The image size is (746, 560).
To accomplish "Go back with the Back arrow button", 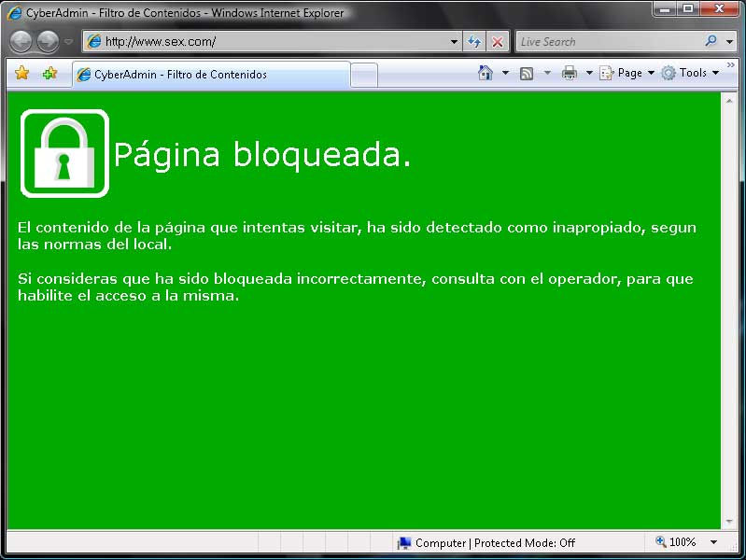I will [21, 42].
